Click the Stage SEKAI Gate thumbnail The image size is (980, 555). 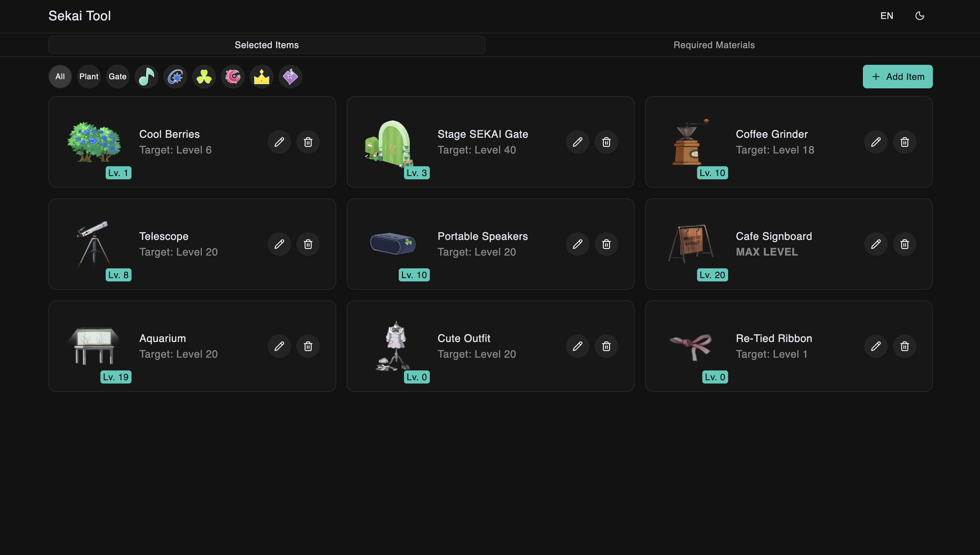[389, 144]
